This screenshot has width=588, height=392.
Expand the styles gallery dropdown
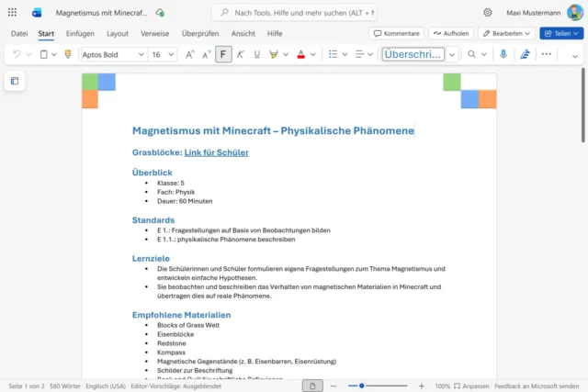click(452, 55)
